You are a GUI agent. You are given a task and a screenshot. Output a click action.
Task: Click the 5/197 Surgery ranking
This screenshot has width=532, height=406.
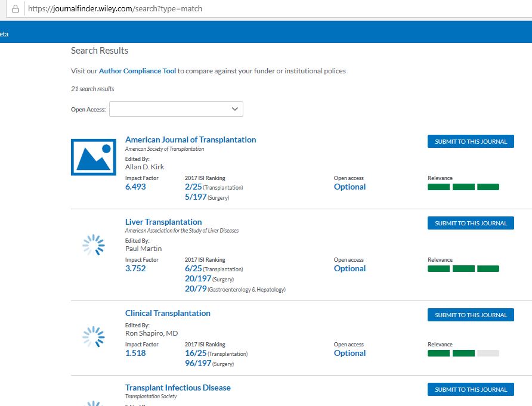pos(207,197)
